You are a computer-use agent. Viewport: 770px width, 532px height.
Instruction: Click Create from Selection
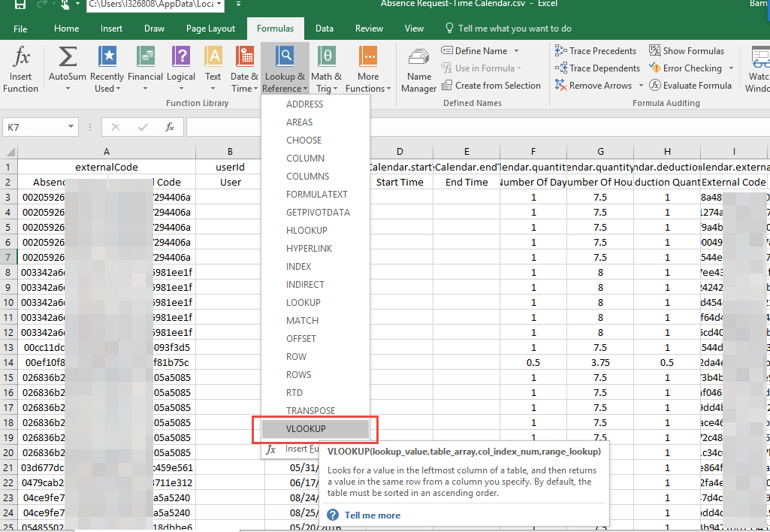[x=491, y=86]
